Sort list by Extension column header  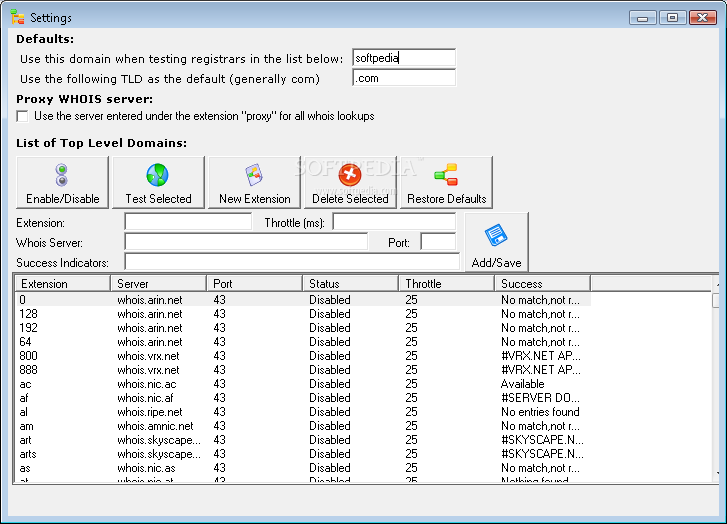[63, 283]
